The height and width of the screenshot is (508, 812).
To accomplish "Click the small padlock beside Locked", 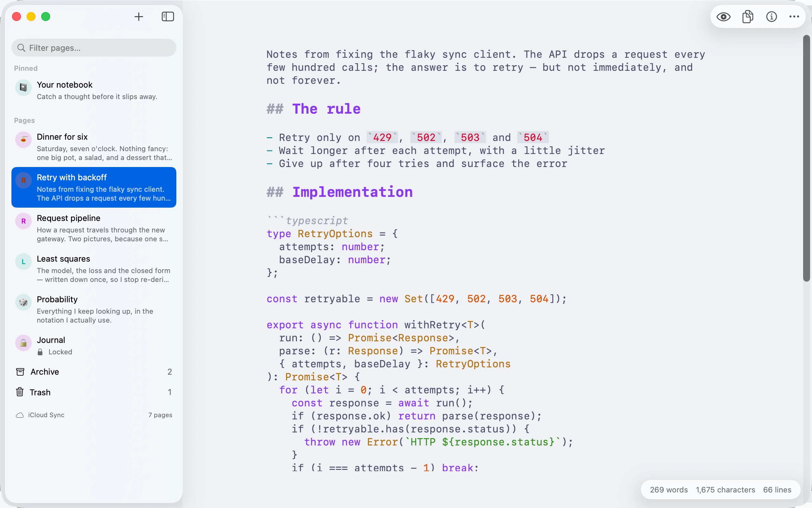I will click(40, 352).
